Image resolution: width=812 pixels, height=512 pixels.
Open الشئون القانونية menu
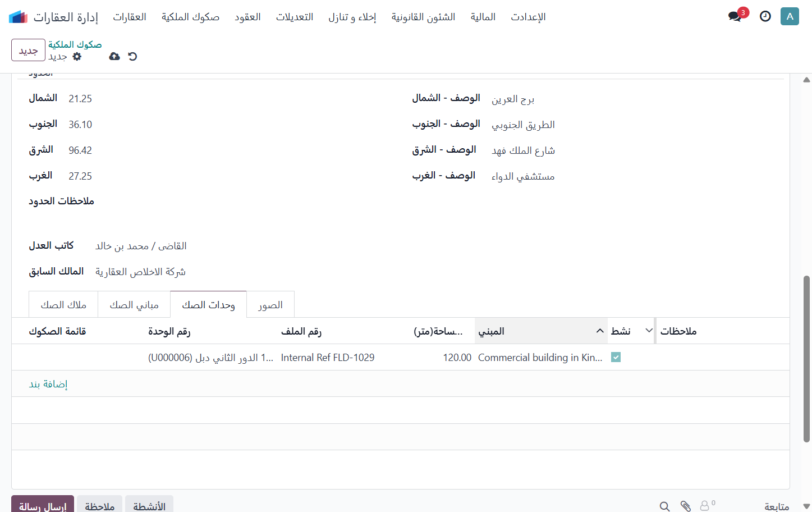pos(423,17)
